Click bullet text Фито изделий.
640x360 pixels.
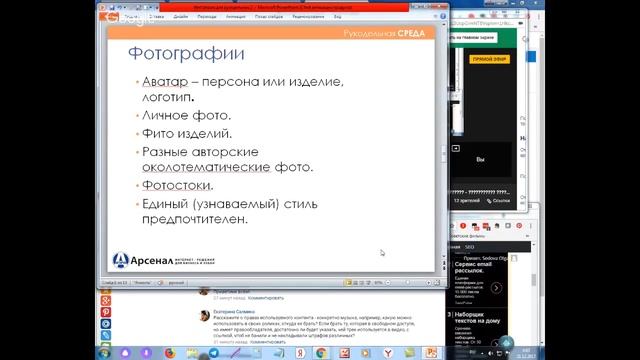187,133
